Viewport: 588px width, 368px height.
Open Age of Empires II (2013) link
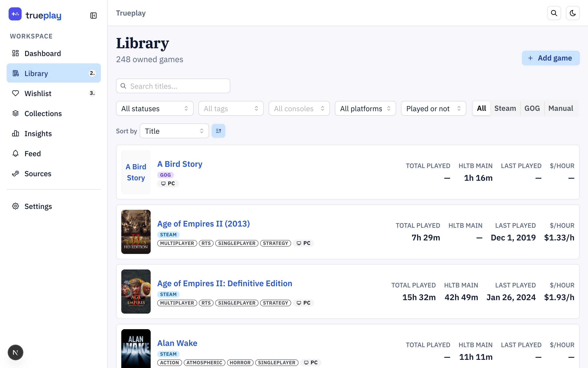point(203,224)
